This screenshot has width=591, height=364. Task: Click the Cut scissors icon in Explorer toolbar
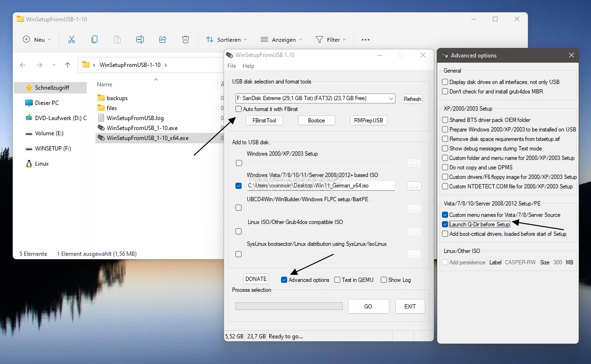coord(72,40)
